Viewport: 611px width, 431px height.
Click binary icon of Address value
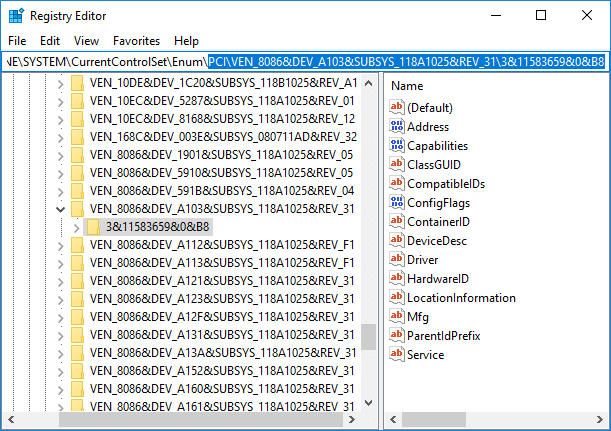click(397, 126)
